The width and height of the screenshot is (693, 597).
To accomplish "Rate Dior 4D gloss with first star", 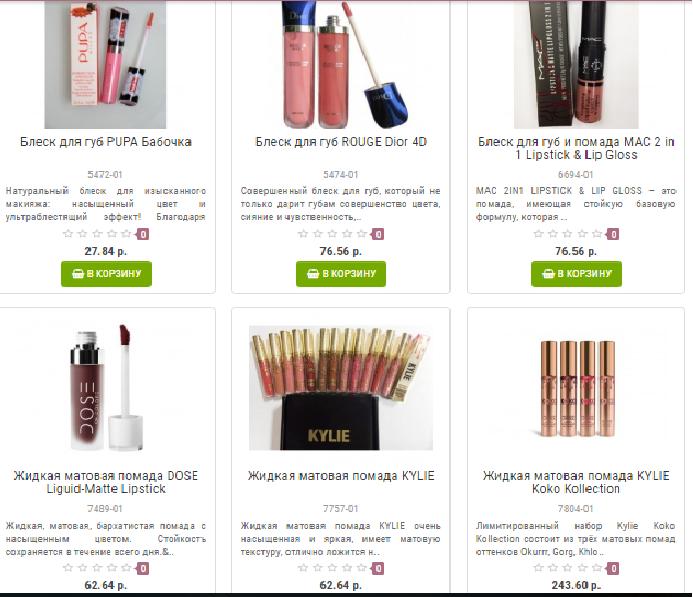I will point(303,234).
